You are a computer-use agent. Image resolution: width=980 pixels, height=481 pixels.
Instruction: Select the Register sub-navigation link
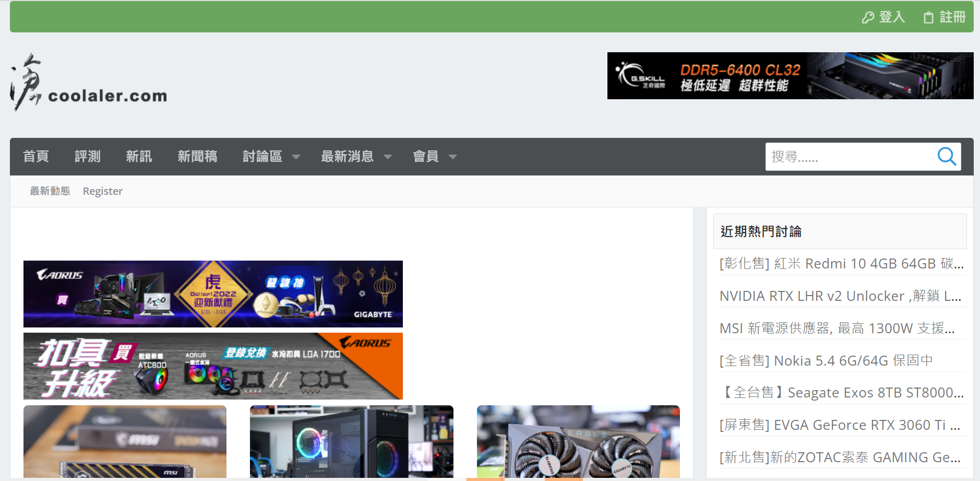103,191
